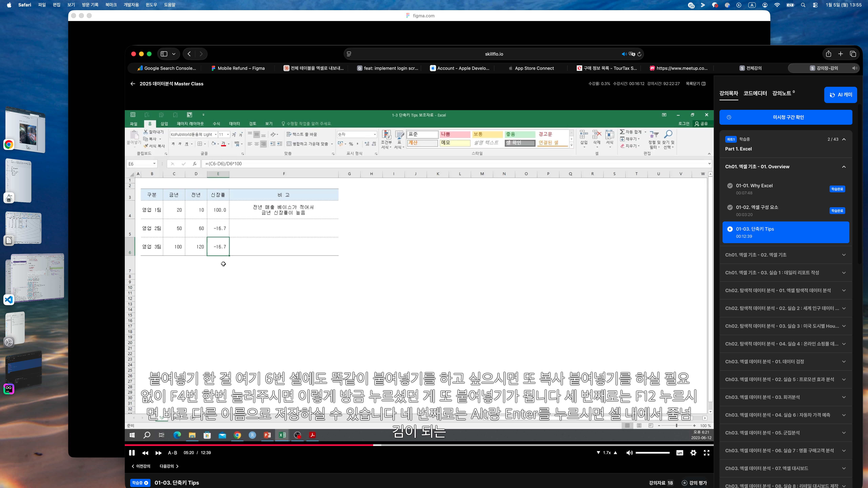Open the Wi-Fi status menu

(x=777, y=5)
